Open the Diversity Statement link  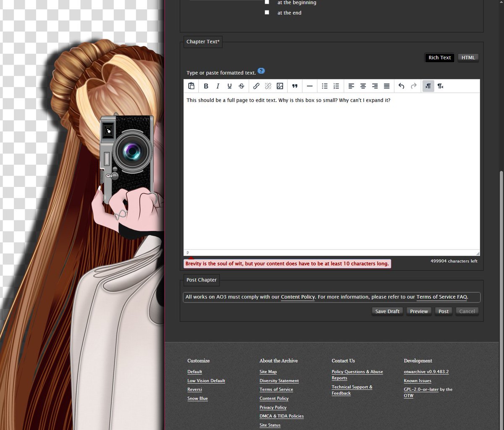279,381
